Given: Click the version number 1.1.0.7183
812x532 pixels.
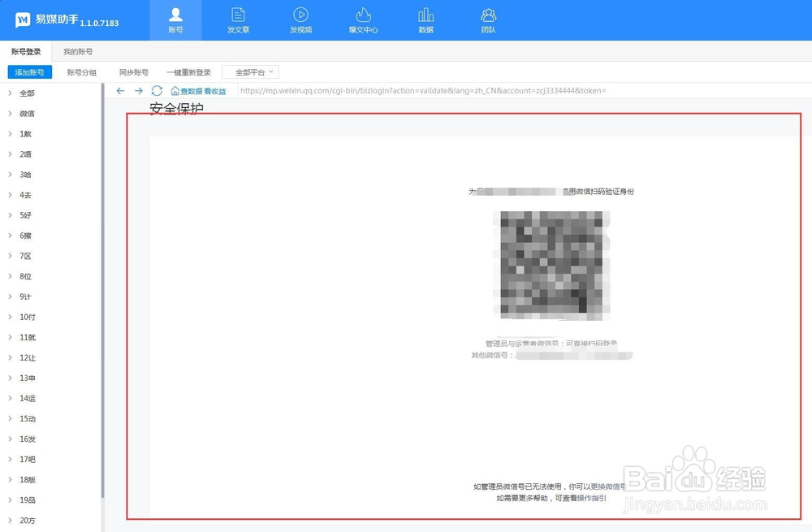Looking at the screenshot, I should click(x=99, y=24).
